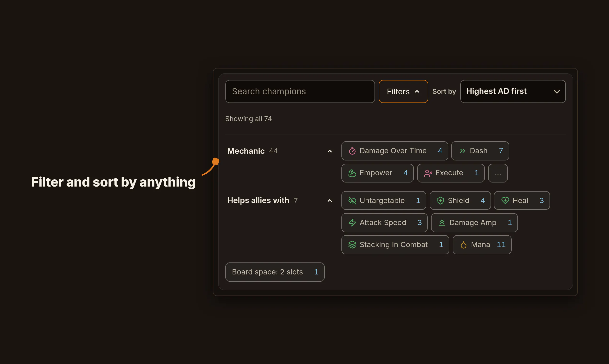Collapse the Mechanic section chevron
The image size is (609, 364).
(x=329, y=151)
